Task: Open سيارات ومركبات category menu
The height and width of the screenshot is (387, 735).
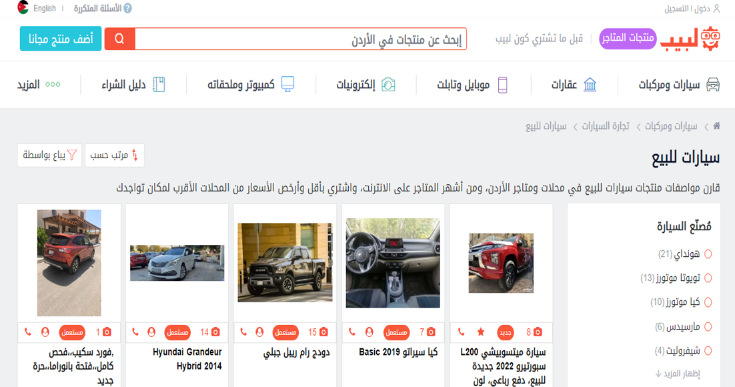Action: tap(679, 85)
